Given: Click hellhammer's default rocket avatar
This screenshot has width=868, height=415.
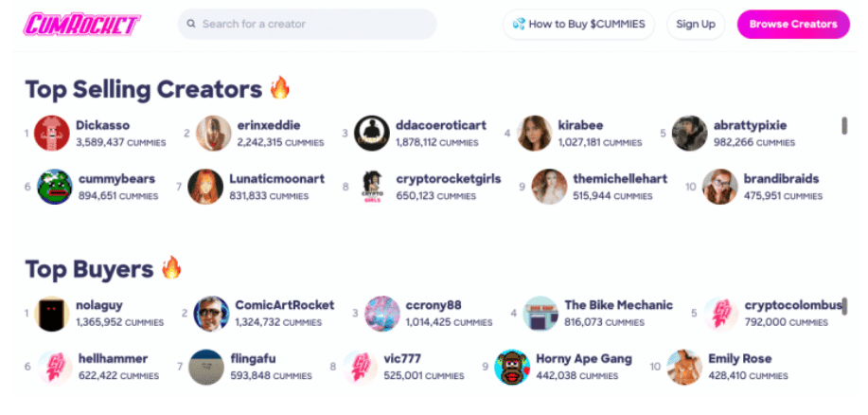Looking at the screenshot, I should click(55, 367).
